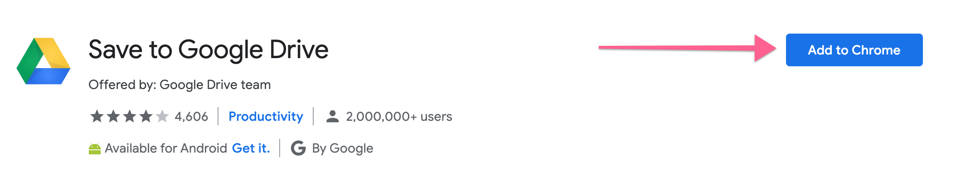The image size is (980, 178).
Task: Click the first rating star
Action: [97, 117]
